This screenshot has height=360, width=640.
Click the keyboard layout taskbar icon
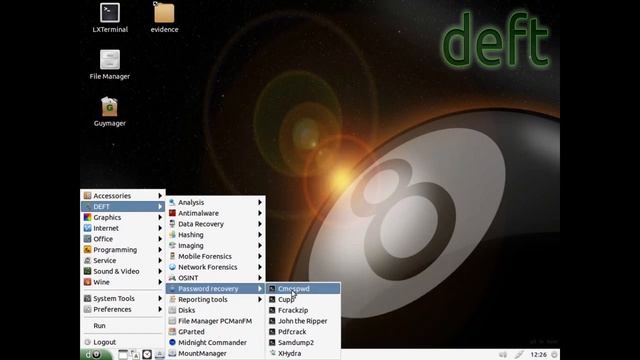tap(135, 355)
